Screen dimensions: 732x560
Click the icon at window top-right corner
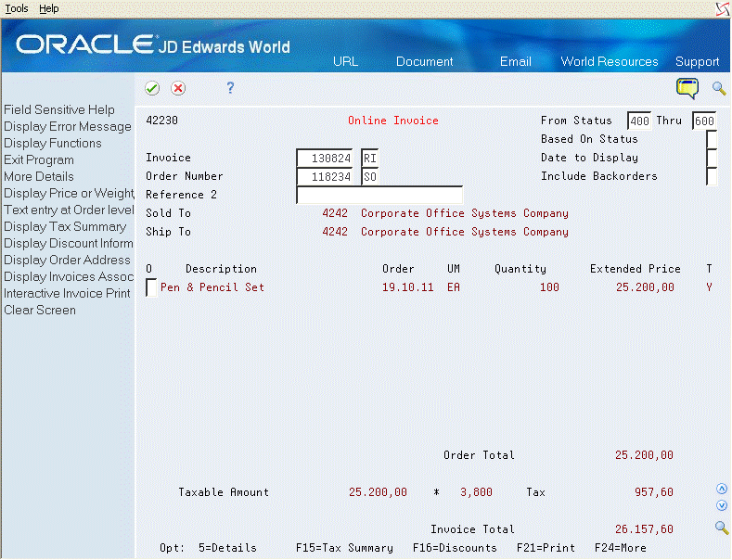[723, 8]
